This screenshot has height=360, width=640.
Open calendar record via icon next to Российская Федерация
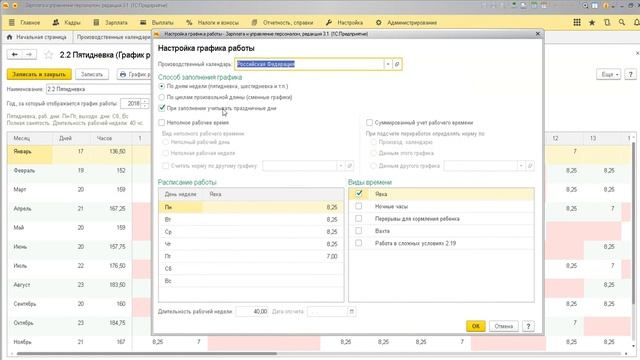coord(397,64)
